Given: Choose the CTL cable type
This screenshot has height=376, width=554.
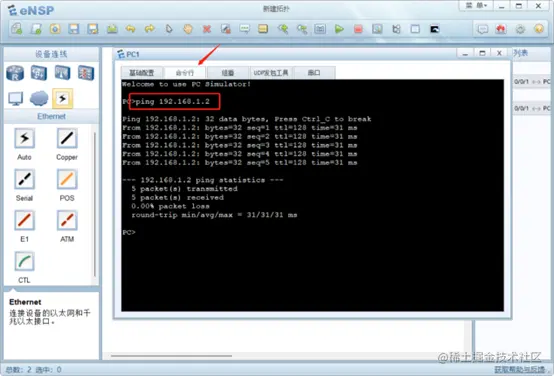Looking at the screenshot, I should (24, 262).
